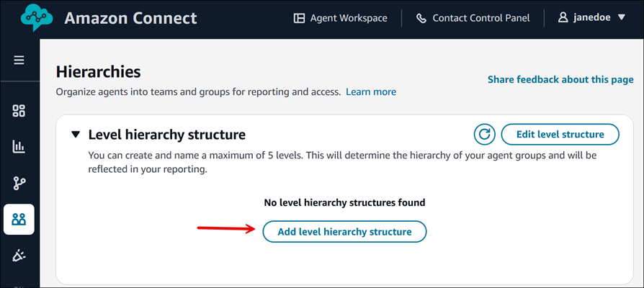
Task: Open Agent Workspace from top bar
Action: tap(340, 18)
